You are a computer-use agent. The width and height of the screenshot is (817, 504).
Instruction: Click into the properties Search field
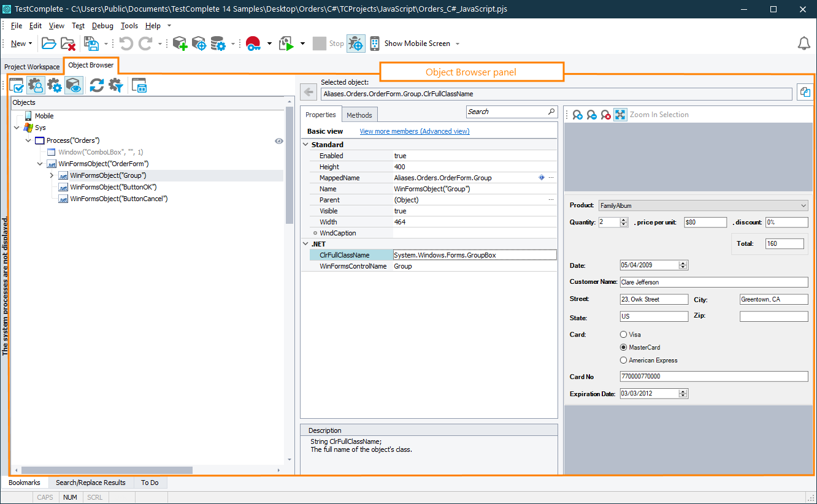point(506,112)
